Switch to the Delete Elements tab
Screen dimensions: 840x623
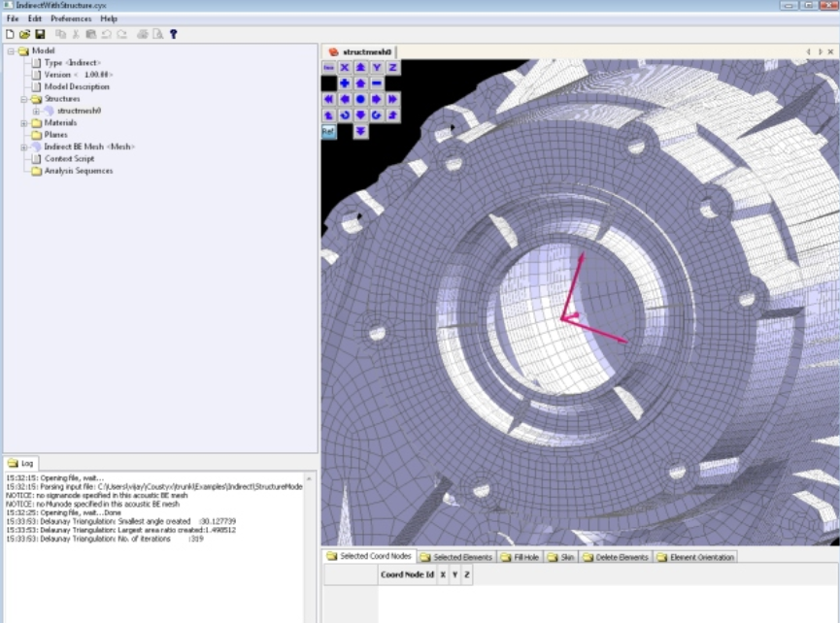615,557
